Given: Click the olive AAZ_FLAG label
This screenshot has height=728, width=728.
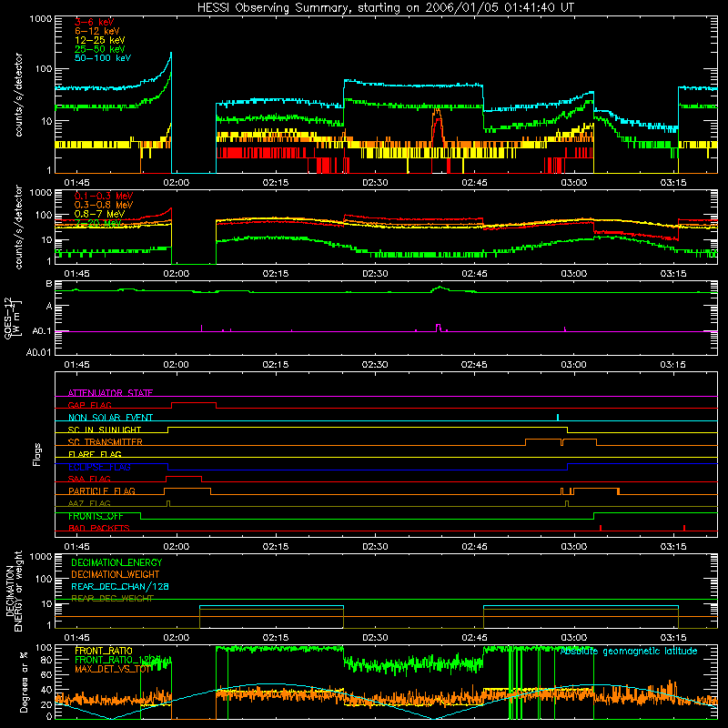Looking at the screenshot, I should [89, 503].
